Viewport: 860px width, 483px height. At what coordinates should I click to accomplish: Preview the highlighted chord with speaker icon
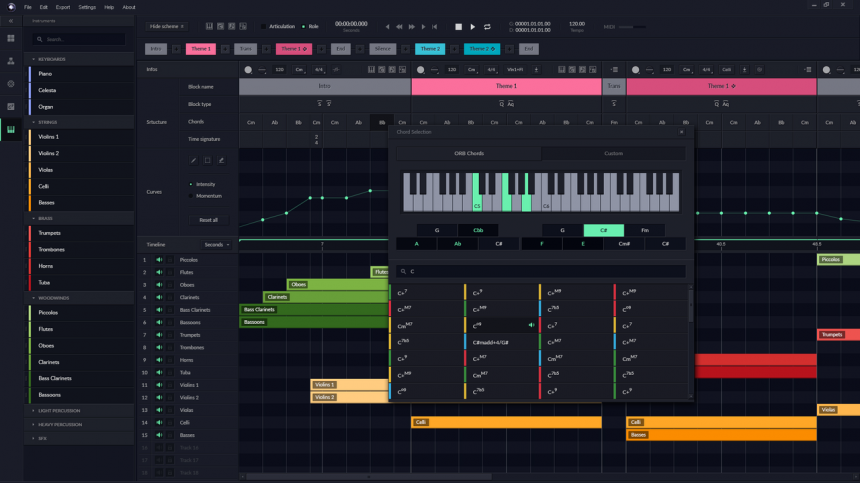pos(531,325)
